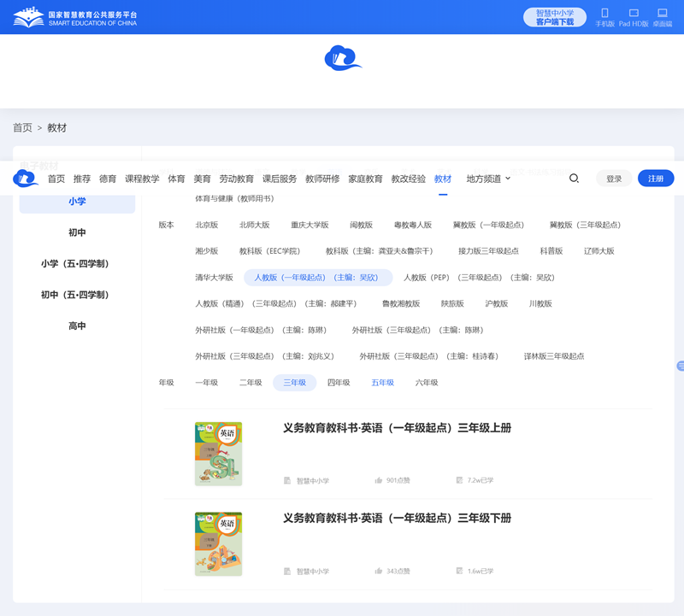Click the 三年级下册 English textbook cover thumbnail

pos(217,541)
